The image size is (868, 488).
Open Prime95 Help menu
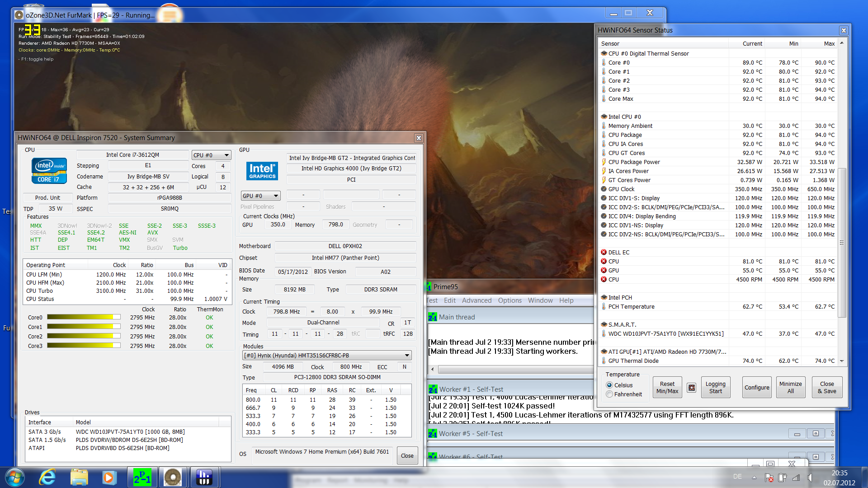[x=566, y=300]
